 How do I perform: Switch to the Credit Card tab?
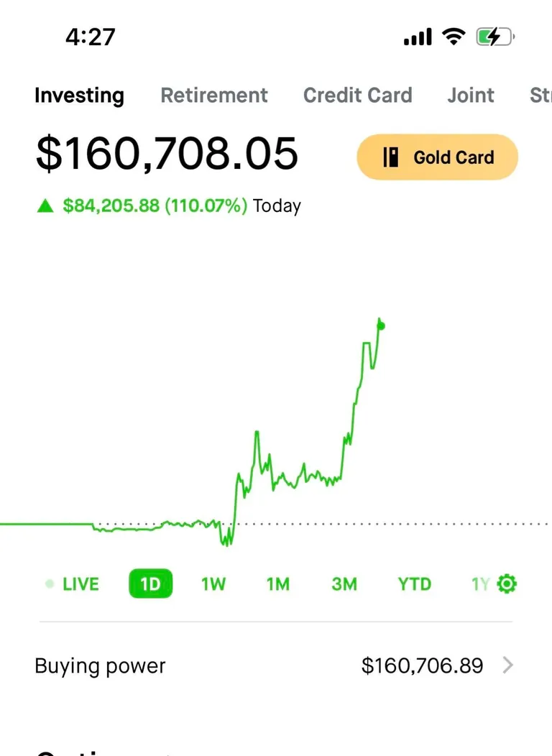(x=358, y=96)
